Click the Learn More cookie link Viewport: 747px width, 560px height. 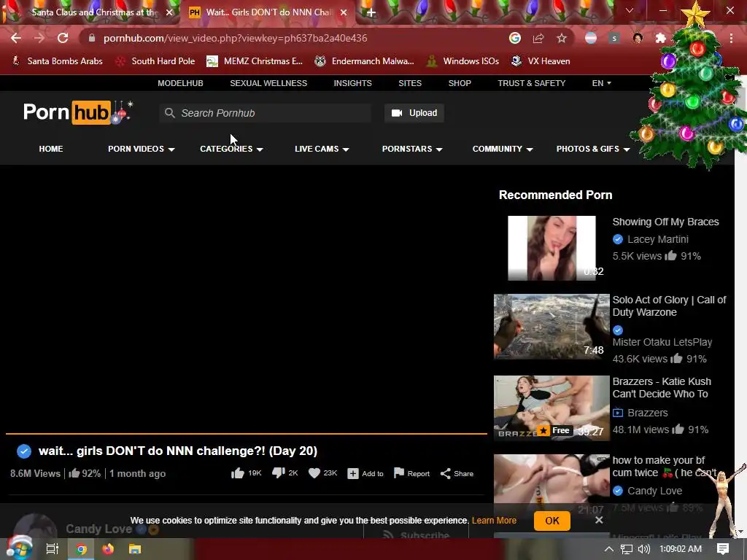(x=494, y=521)
